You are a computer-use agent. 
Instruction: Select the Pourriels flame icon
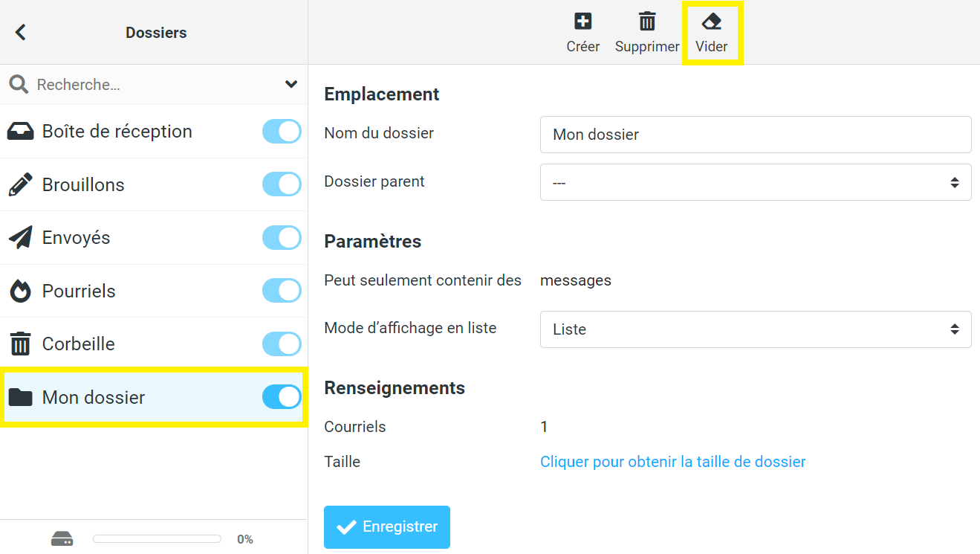20,291
